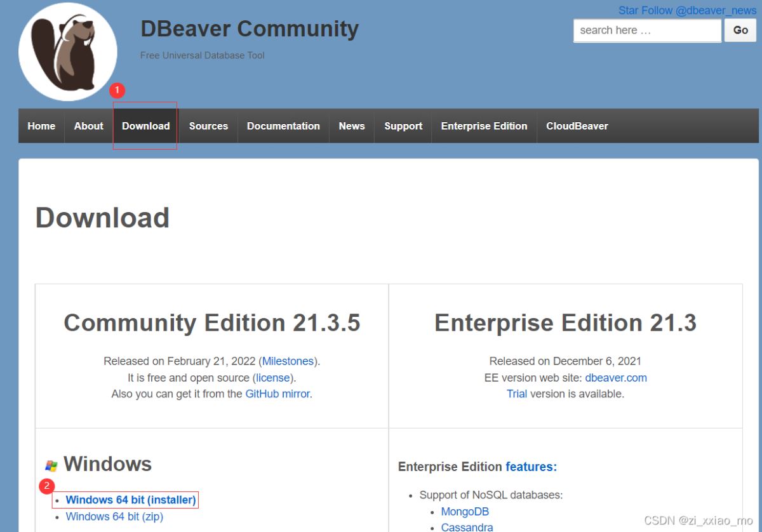View the license link
Image resolution: width=762 pixels, height=532 pixels.
point(273,377)
